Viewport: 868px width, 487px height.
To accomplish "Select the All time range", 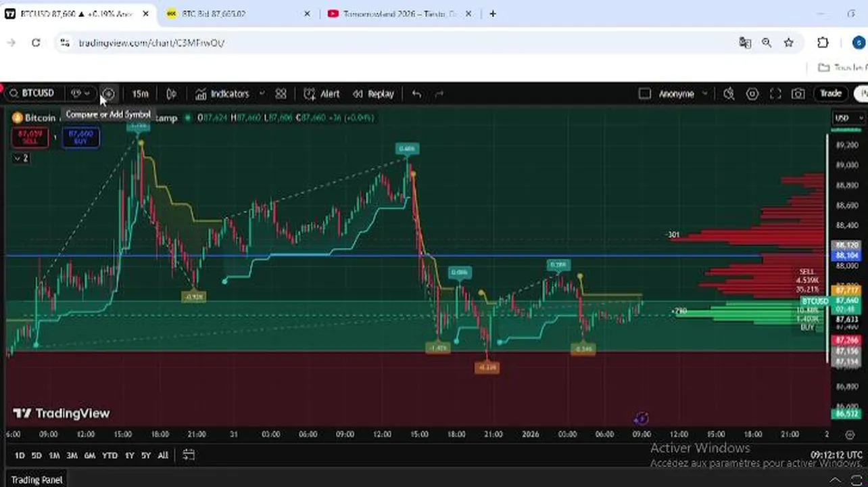I will click(x=163, y=455).
